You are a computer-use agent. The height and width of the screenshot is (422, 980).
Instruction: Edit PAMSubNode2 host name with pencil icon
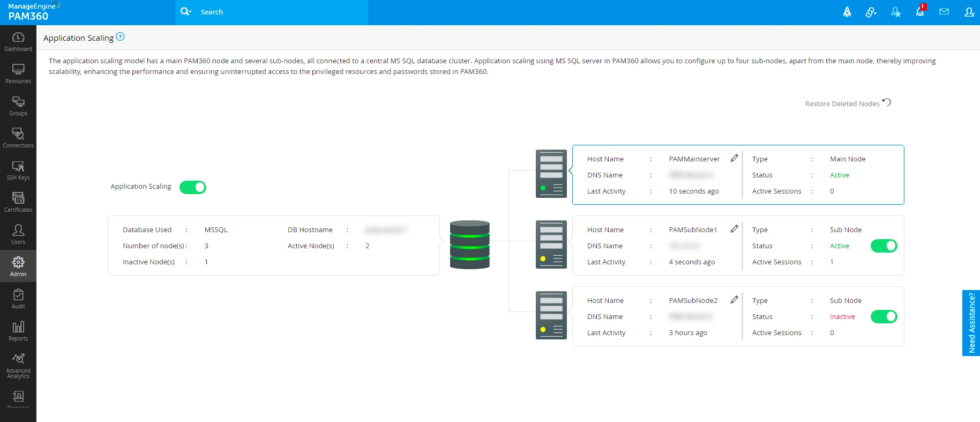(x=734, y=300)
